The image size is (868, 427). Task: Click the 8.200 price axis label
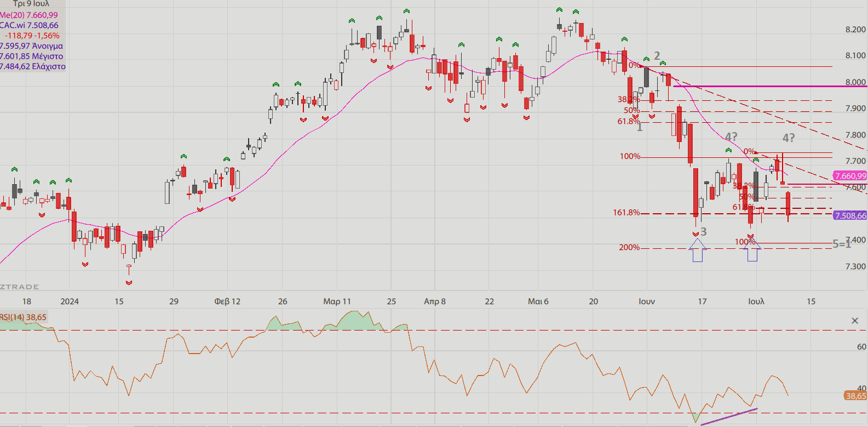pos(855,30)
